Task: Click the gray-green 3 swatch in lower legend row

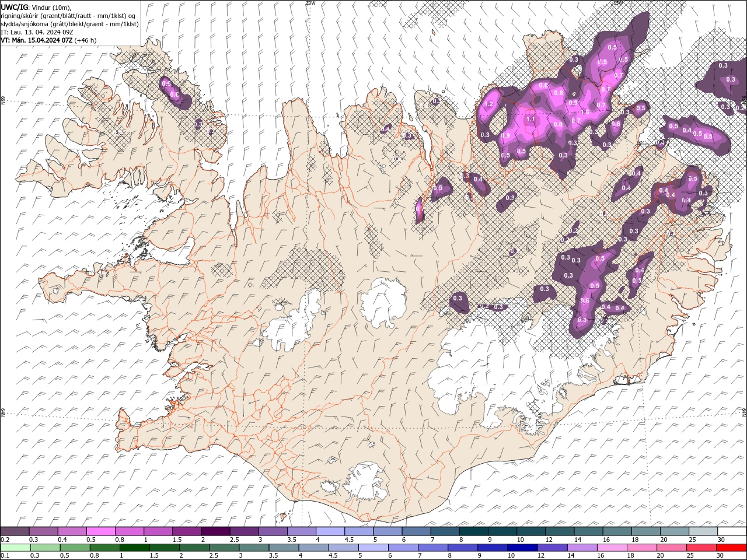Action: 254,547
